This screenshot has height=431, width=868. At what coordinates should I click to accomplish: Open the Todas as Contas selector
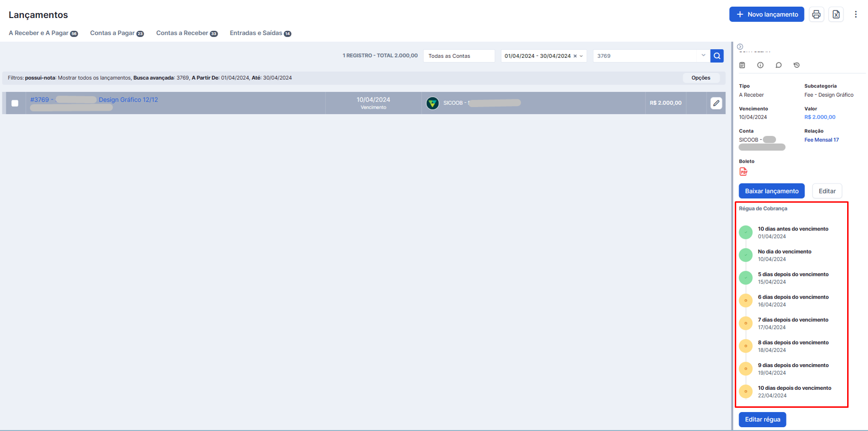click(459, 56)
